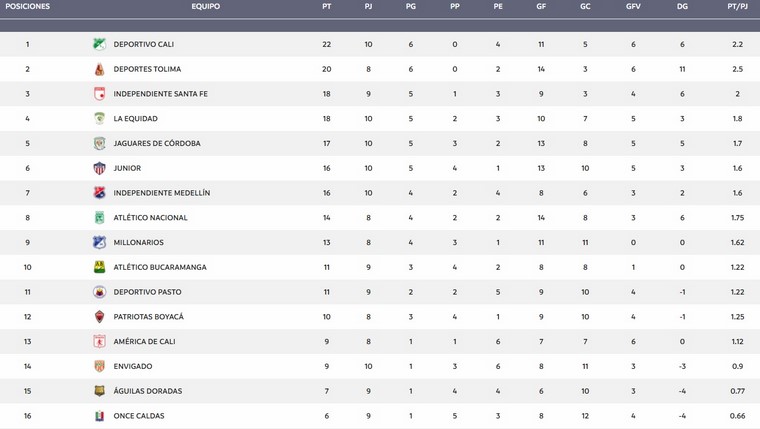Click the Atlético Nacional team crest
This screenshot has width=760, height=429.
99,217
